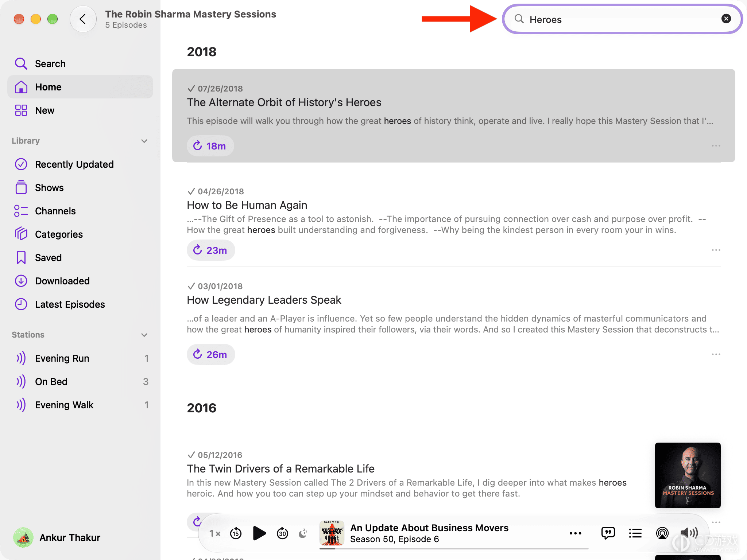Image resolution: width=747 pixels, height=560 pixels.
Task: Open Search in the sidebar
Action: 80,63
